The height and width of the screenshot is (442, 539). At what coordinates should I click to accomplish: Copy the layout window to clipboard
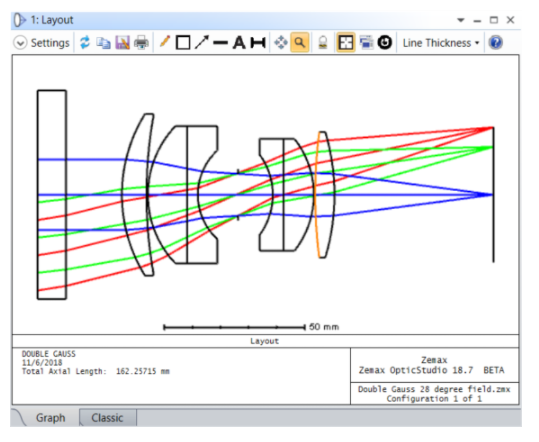point(103,43)
